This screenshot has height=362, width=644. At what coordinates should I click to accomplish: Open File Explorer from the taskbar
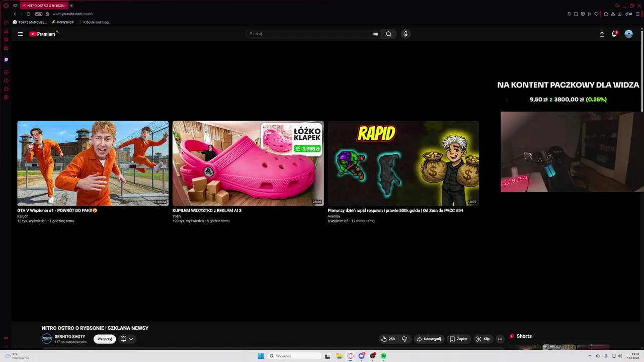click(340, 356)
